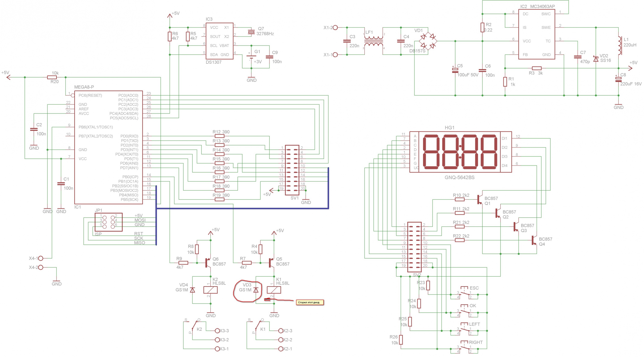Click the X4-1 terminal circle
This screenshot has width=644, height=357.
click(x=41, y=258)
